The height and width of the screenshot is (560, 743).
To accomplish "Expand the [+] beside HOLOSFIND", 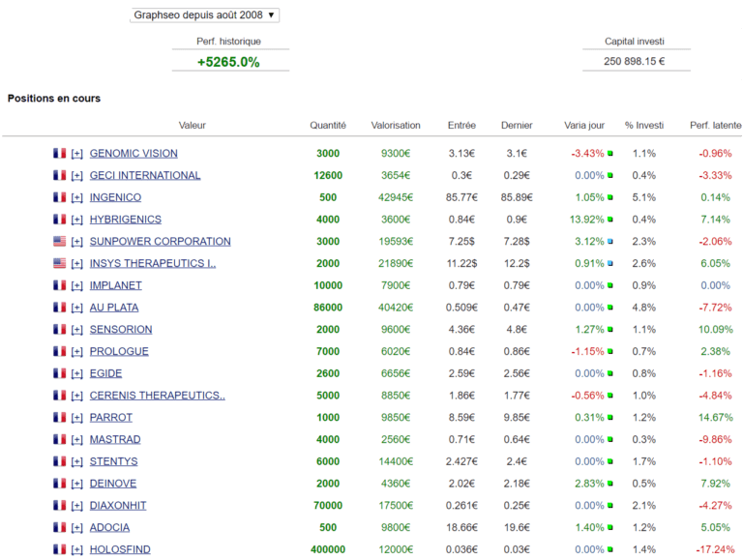I will (x=77, y=550).
